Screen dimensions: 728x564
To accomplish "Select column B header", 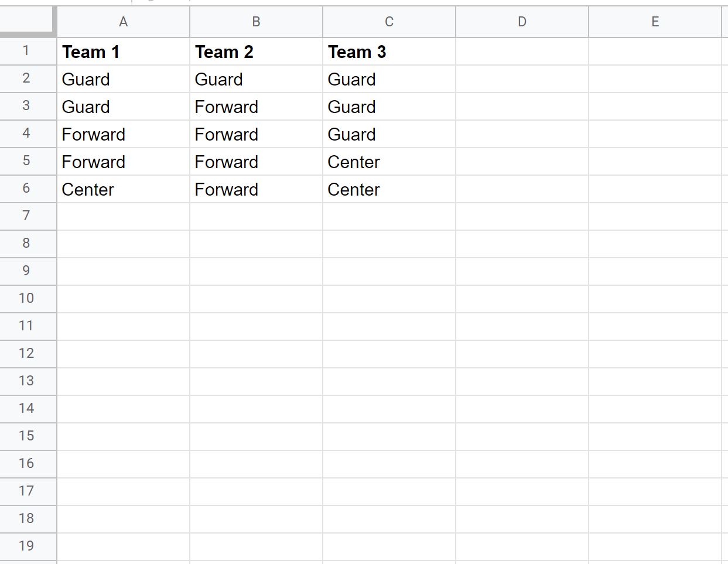I will click(256, 22).
